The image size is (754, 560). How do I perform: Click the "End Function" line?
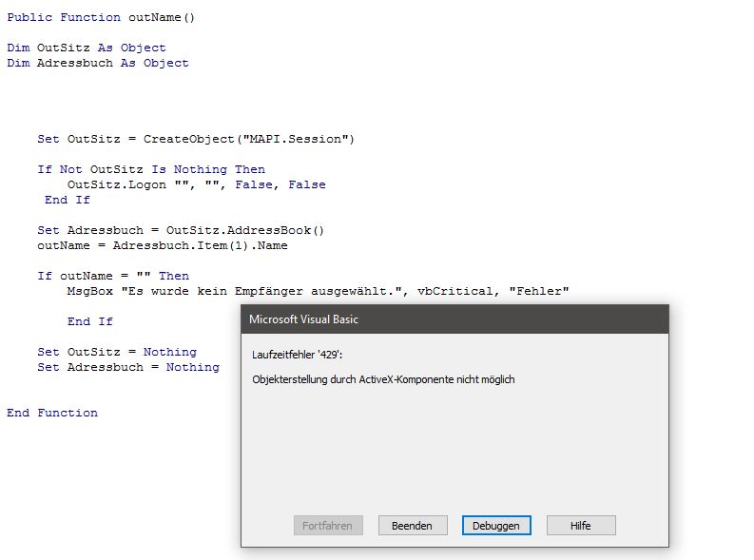pos(52,413)
